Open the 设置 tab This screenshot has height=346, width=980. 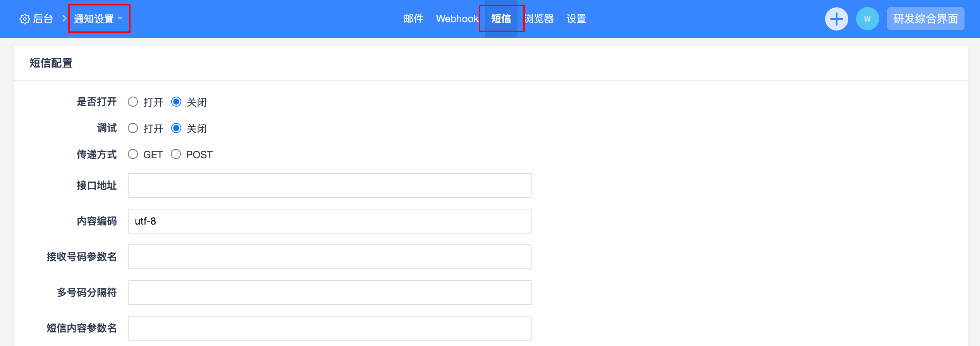576,19
